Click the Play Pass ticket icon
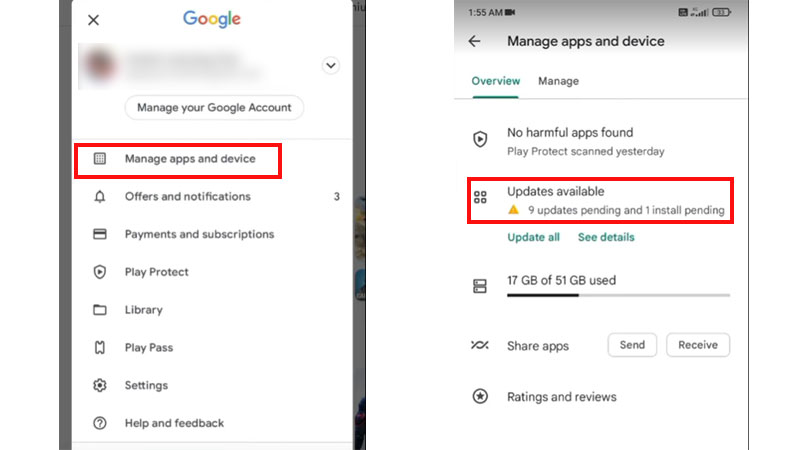Viewport: 800px width, 450px height. click(100, 347)
